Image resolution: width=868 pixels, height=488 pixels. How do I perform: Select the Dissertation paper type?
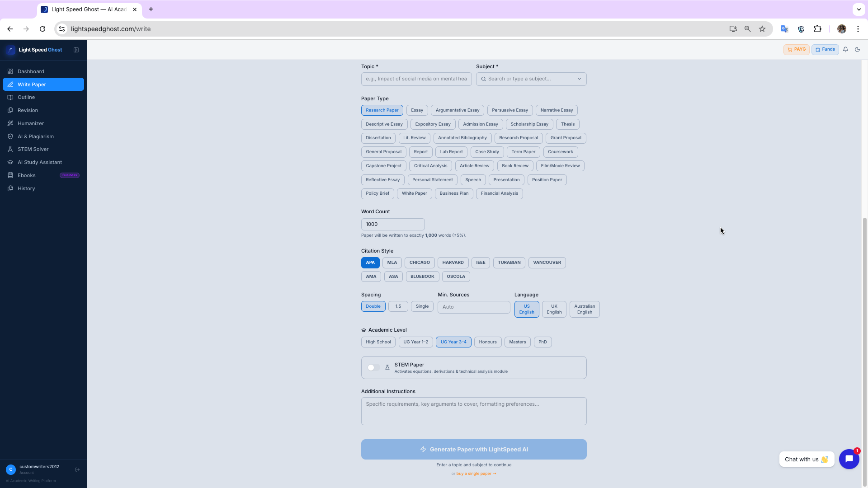(x=378, y=138)
